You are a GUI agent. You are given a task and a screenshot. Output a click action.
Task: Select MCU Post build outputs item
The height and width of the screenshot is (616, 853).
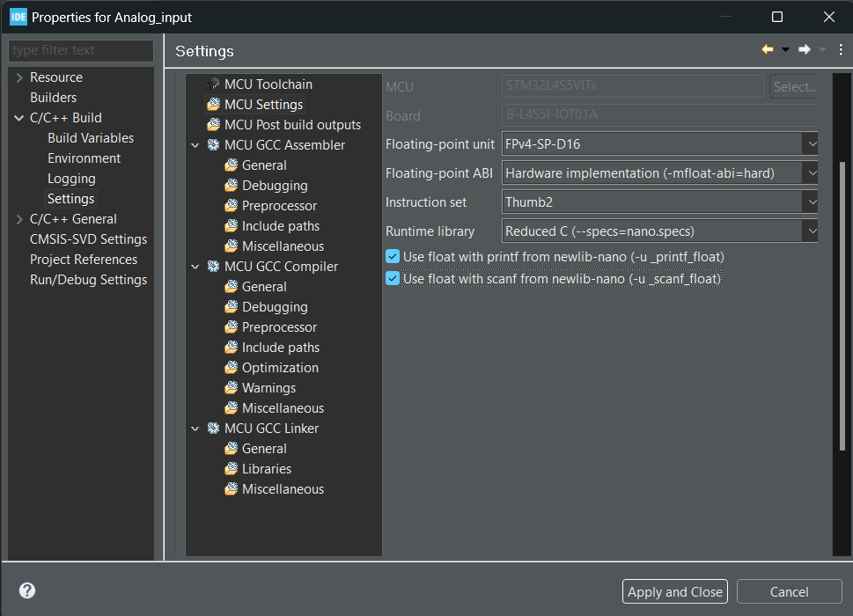tap(292, 125)
